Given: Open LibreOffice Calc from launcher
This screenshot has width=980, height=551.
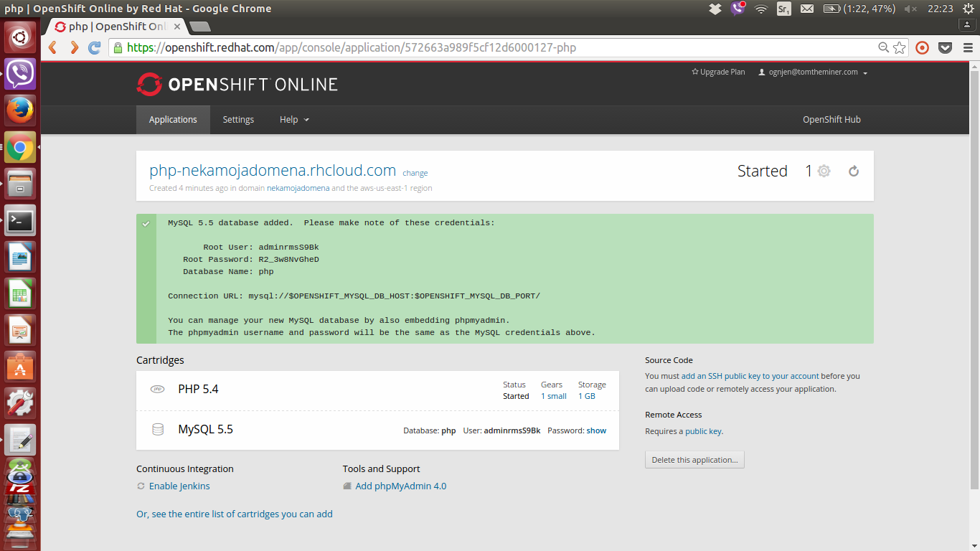Looking at the screenshot, I should (20, 293).
